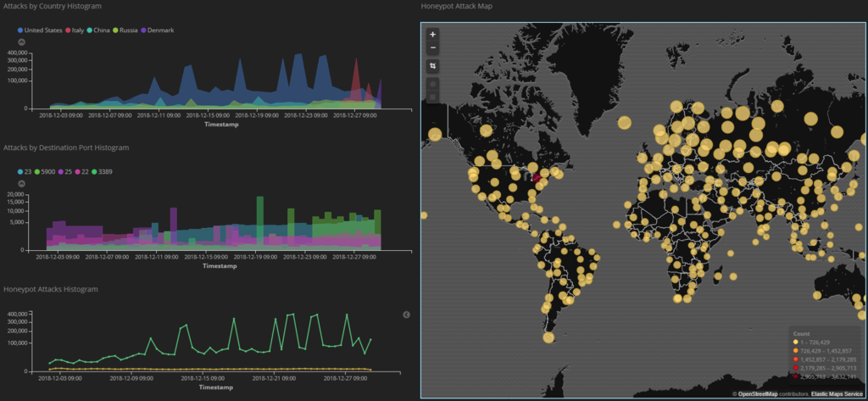Screen dimensions: 868x401
Task: Toggle the Denmark legend series
Action: pos(157,31)
